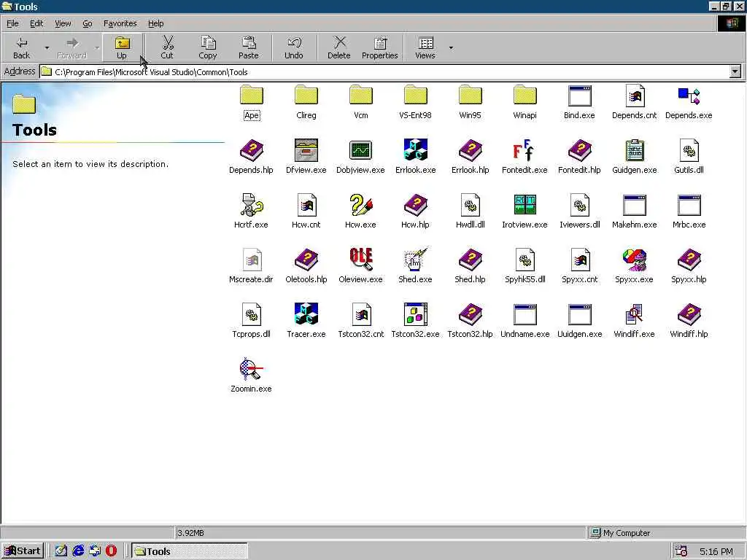
Task: Select Guidgen.exe icon
Action: (635, 150)
